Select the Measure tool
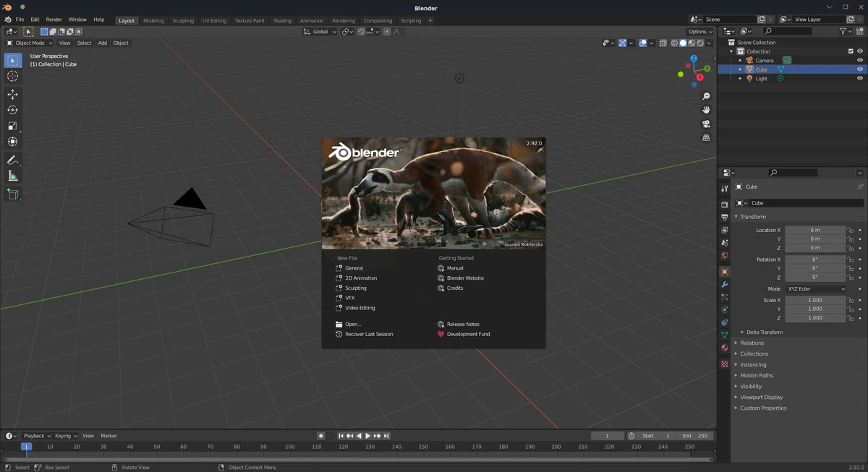The width and height of the screenshot is (868, 472). (12, 176)
